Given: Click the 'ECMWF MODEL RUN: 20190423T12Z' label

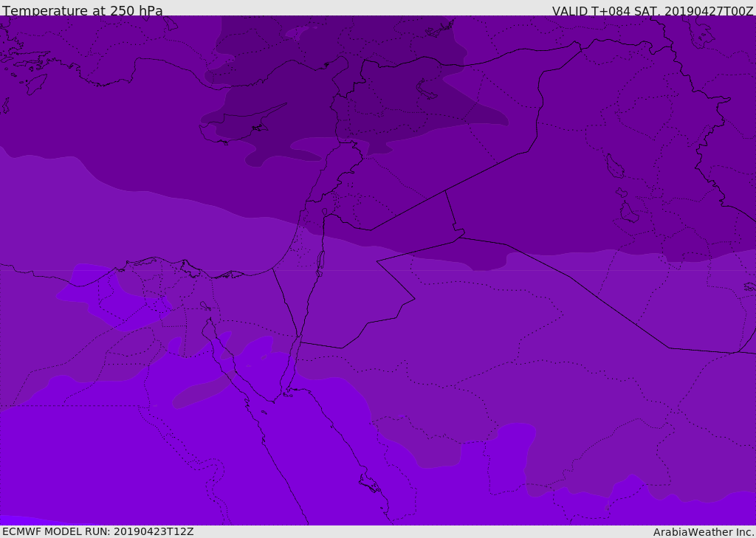Looking at the screenshot, I should [x=98, y=531].
